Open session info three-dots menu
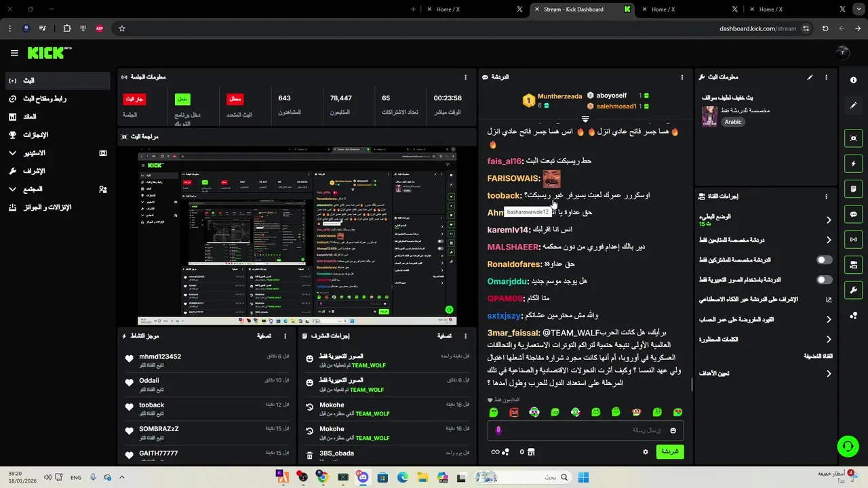 pyautogui.click(x=465, y=77)
